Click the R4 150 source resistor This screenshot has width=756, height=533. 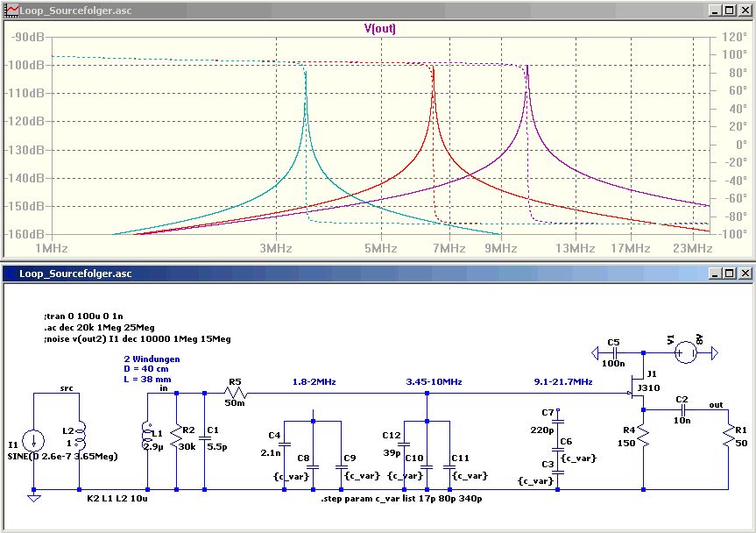[x=645, y=434]
